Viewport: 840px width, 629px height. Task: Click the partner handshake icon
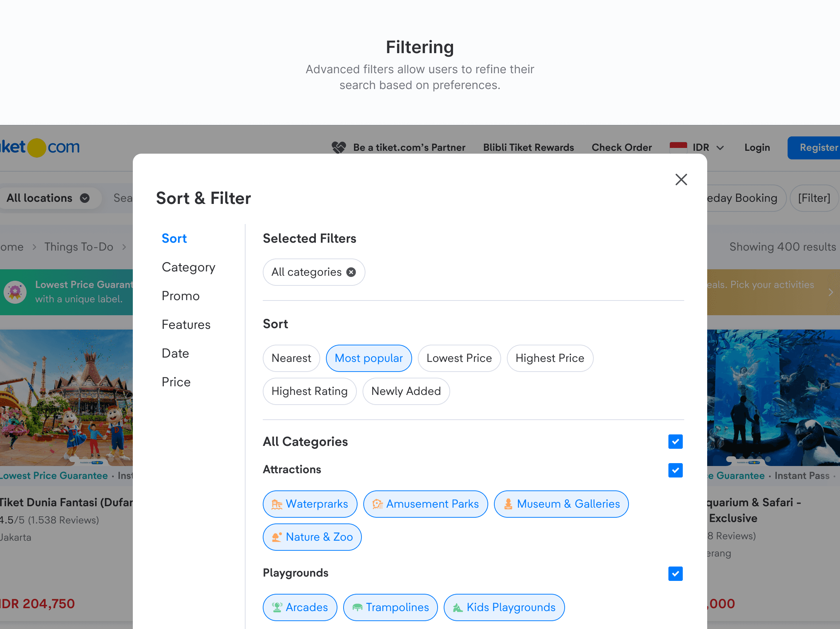click(x=339, y=147)
